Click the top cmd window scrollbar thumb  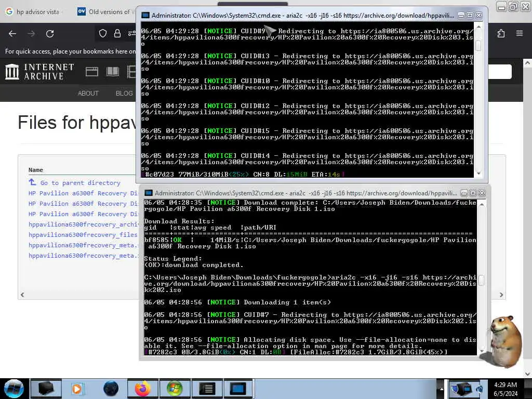click(x=478, y=45)
